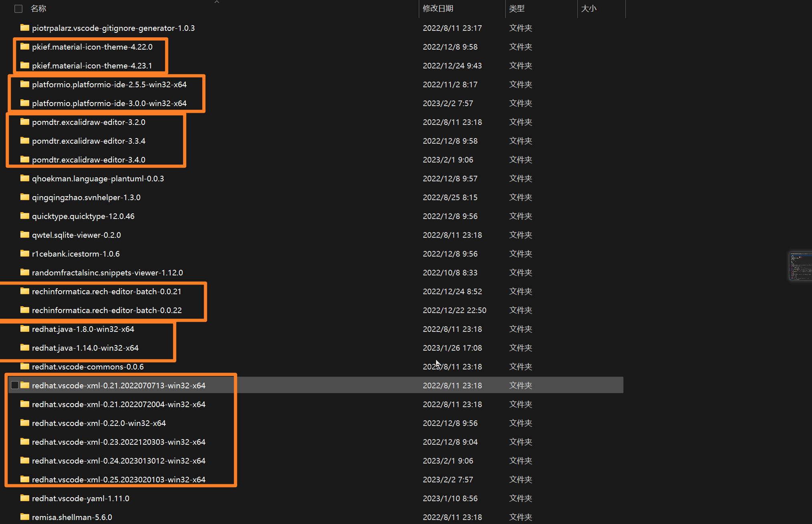Viewport: 812px width, 524px height.
Task: Click the r1cebank.icestorm-1.0.6 folder icon
Action: (x=25, y=253)
